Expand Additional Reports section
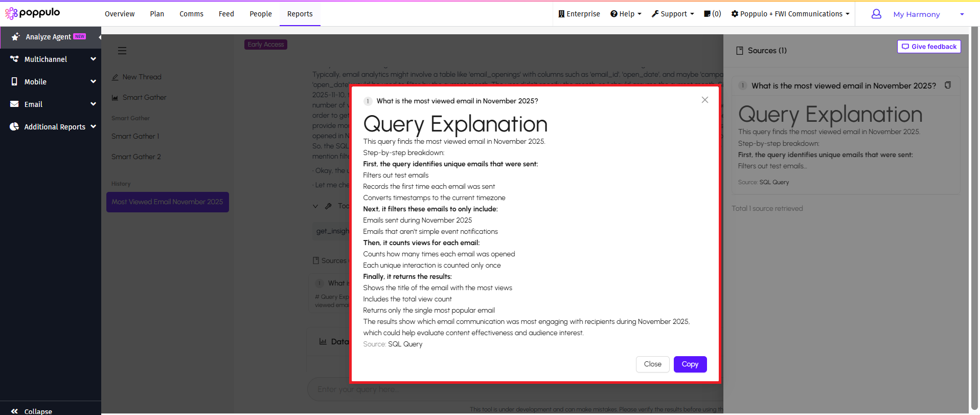980x415 pixels. tap(51, 127)
